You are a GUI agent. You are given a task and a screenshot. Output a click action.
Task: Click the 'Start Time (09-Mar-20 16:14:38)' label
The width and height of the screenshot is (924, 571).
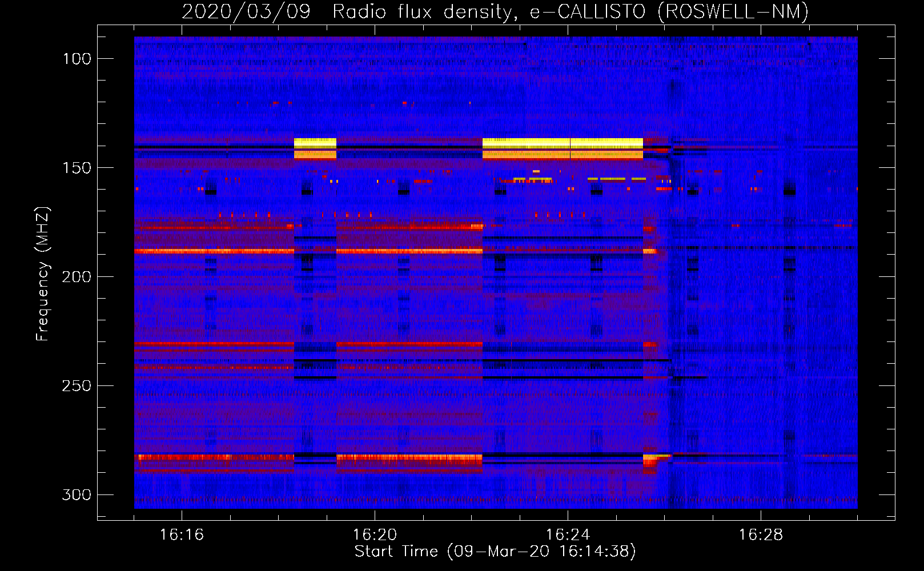(x=495, y=552)
